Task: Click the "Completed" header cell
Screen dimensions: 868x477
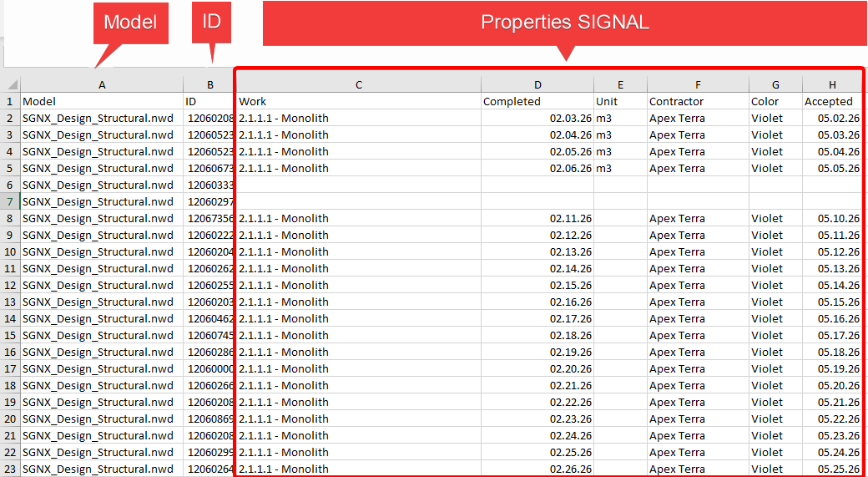Action: [537, 101]
